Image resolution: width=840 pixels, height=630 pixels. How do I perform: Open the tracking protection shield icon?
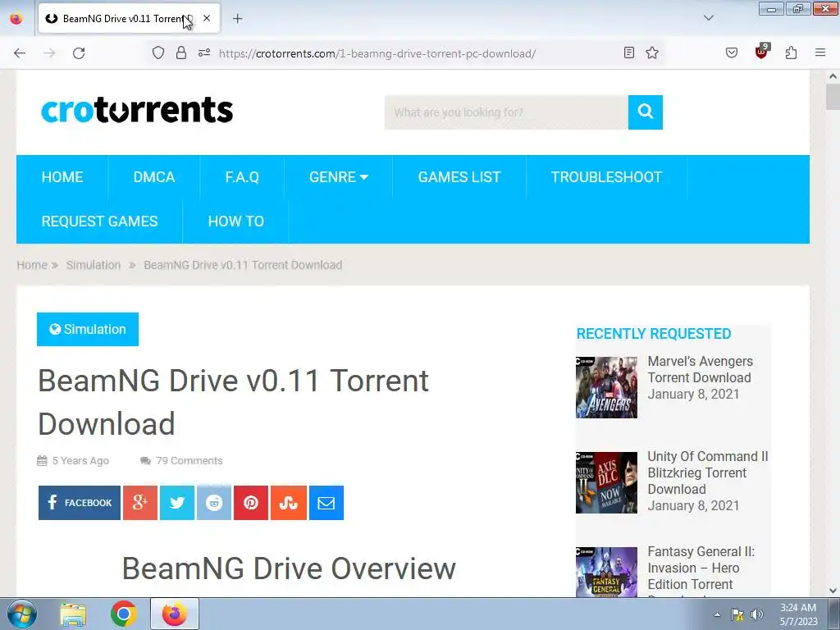[x=158, y=52]
